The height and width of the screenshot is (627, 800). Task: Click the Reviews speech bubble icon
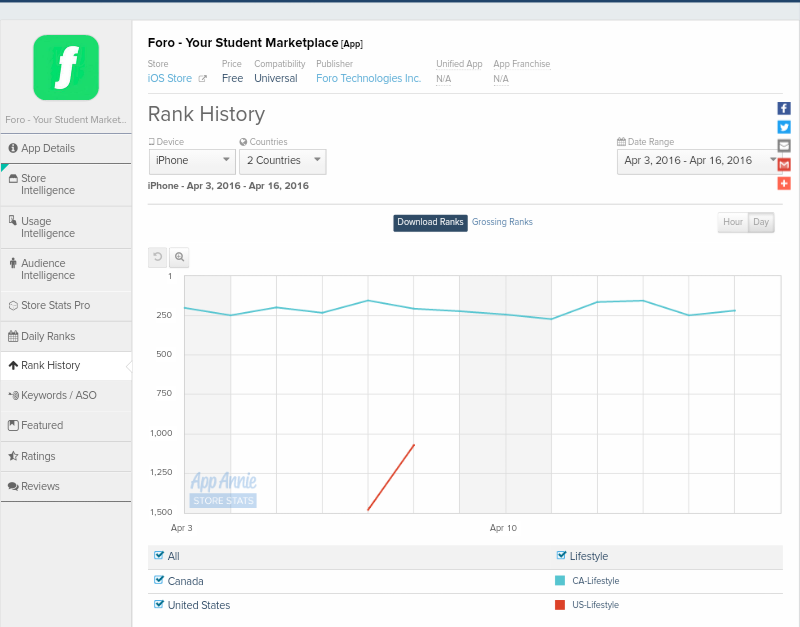click(x=13, y=486)
